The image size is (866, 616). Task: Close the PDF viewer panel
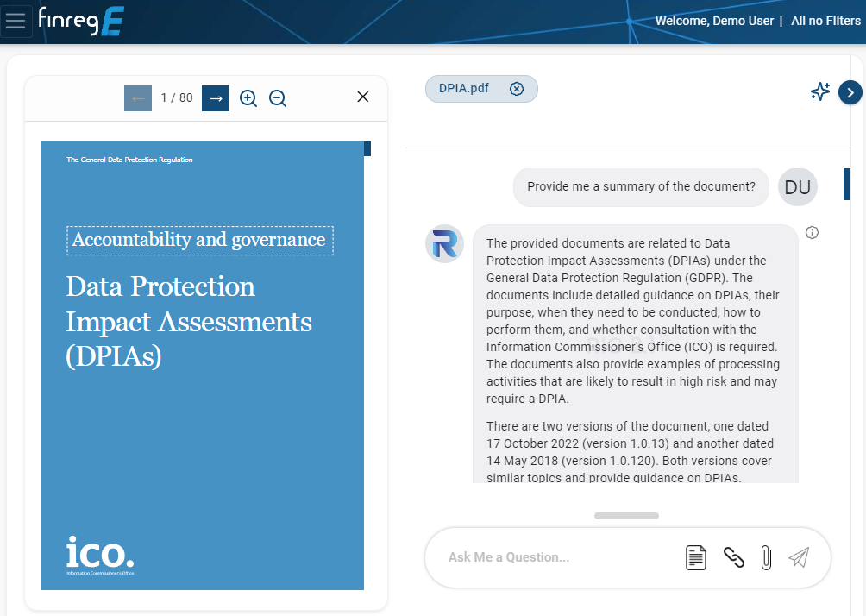(363, 97)
